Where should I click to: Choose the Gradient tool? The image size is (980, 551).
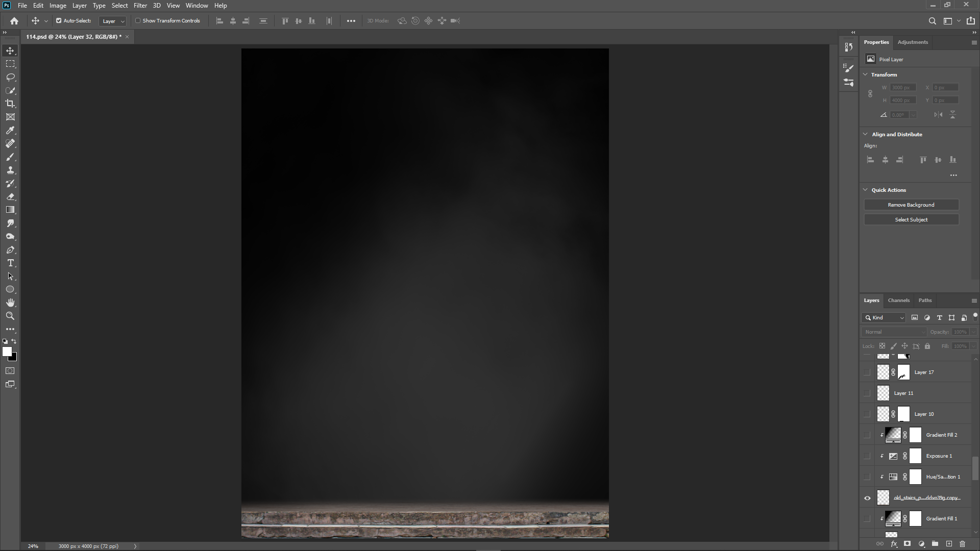click(x=10, y=210)
